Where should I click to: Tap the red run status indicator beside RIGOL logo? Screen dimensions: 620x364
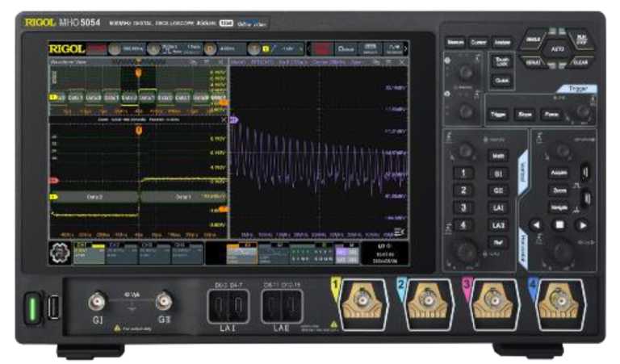(97, 49)
